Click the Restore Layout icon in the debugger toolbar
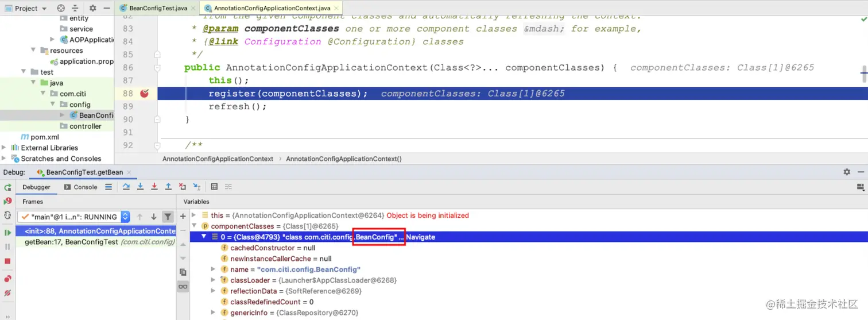The image size is (868, 320). click(861, 187)
